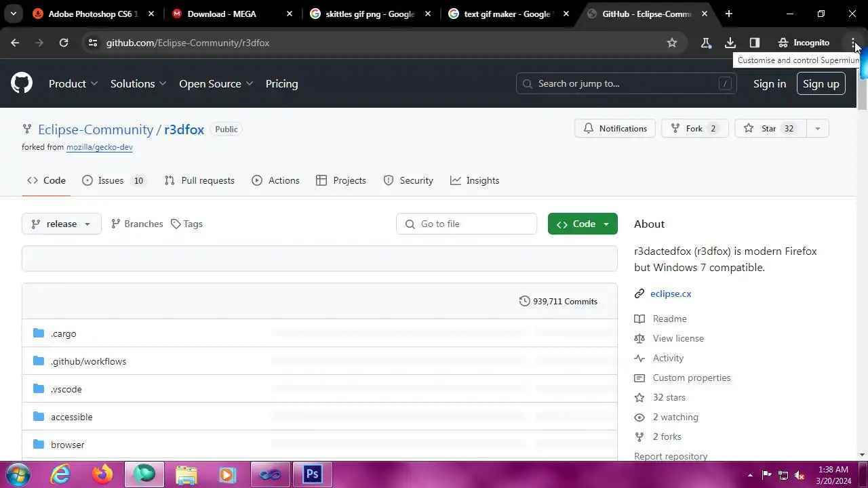Open the Issues tab
The image size is (868, 488).
(113, 180)
